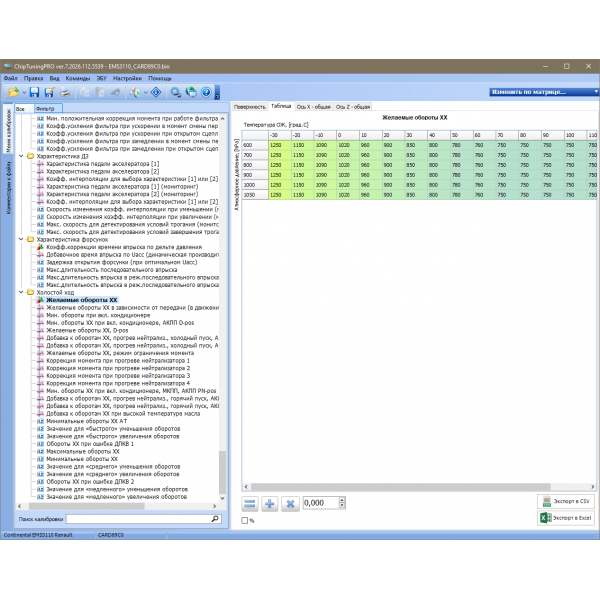
Task: Open the Команды menu
Action: (78, 78)
